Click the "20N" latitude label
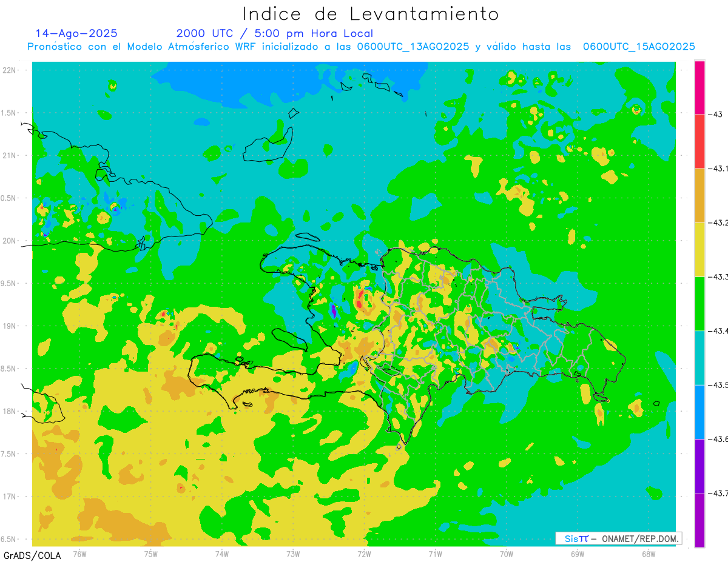728x562 pixels. [9, 241]
